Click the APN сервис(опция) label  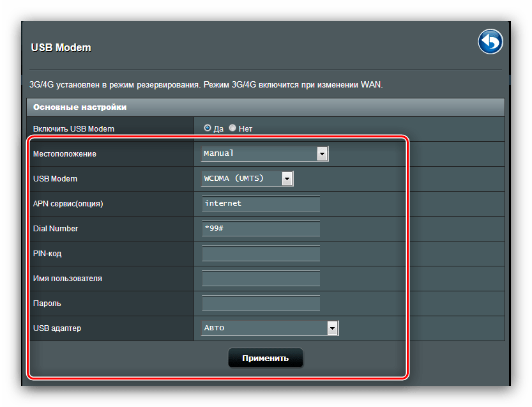(68, 204)
